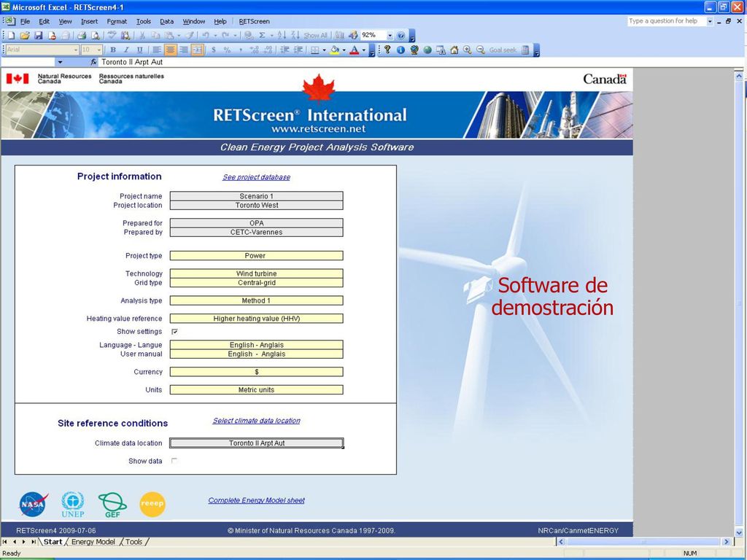Open the RETScreen menu
Image resolution: width=747 pixels, height=560 pixels.
(255, 21)
